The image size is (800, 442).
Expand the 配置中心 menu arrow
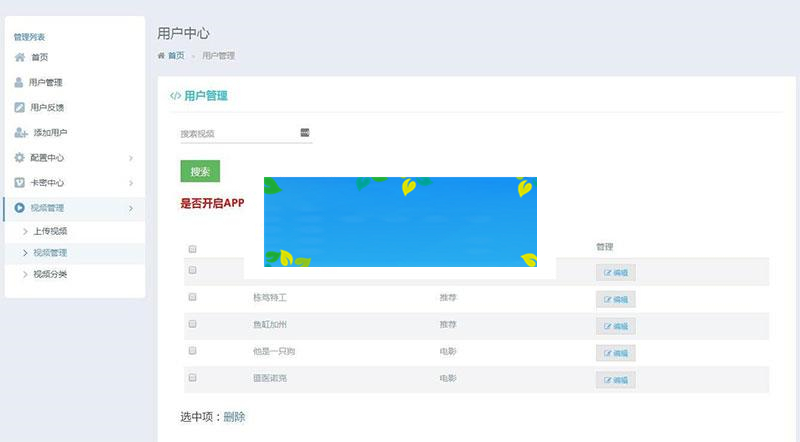click(x=131, y=158)
